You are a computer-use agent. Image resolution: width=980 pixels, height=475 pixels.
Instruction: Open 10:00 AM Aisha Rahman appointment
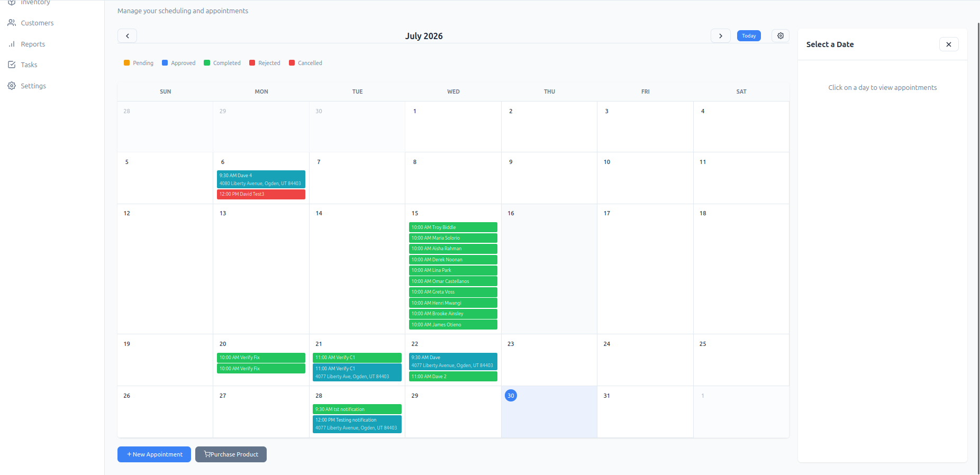pyautogui.click(x=453, y=249)
